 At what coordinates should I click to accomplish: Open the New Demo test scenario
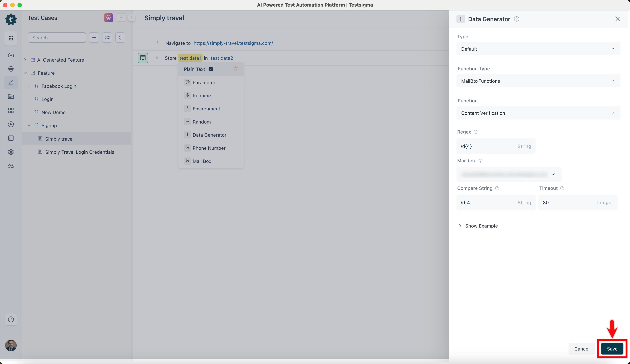(x=53, y=112)
